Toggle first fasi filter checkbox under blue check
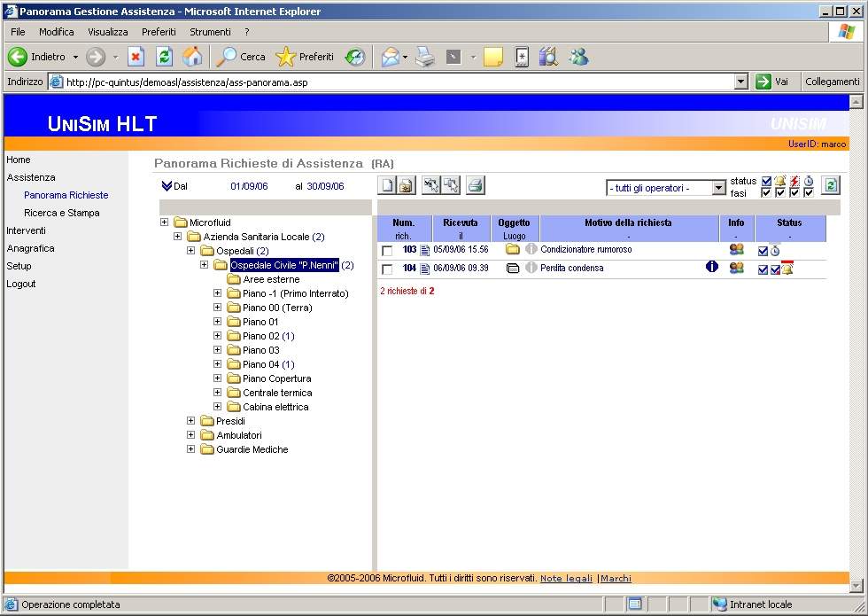The image size is (868, 616). [766, 193]
